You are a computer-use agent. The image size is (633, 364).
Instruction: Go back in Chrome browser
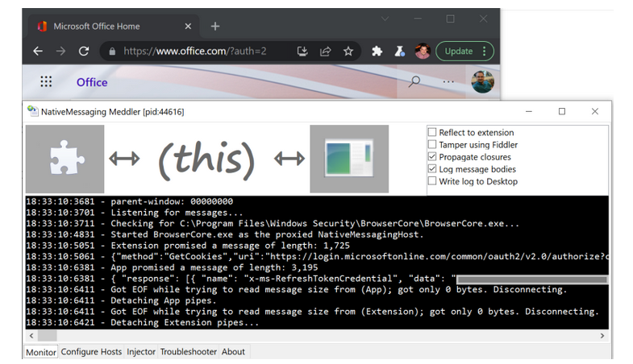click(38, 52)
